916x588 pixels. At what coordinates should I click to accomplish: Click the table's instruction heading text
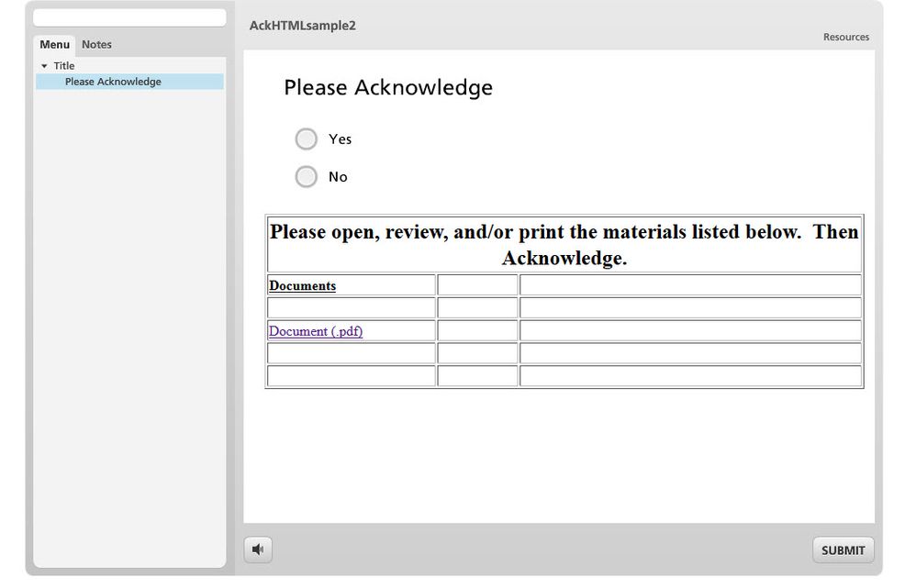(564, 245)
